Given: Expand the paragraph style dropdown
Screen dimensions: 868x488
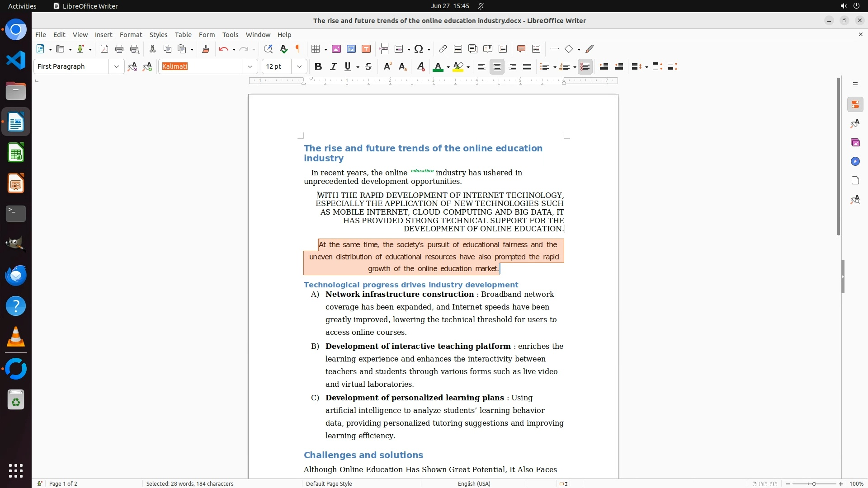Looking at the screenshot, I should pyautogui.click(x=117, y=67).
